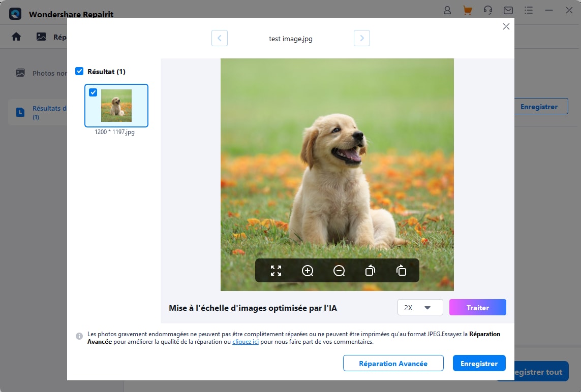The image size is (581, 392).
Task: Click the Résultats file icon
Action: [x=20, y=112]
